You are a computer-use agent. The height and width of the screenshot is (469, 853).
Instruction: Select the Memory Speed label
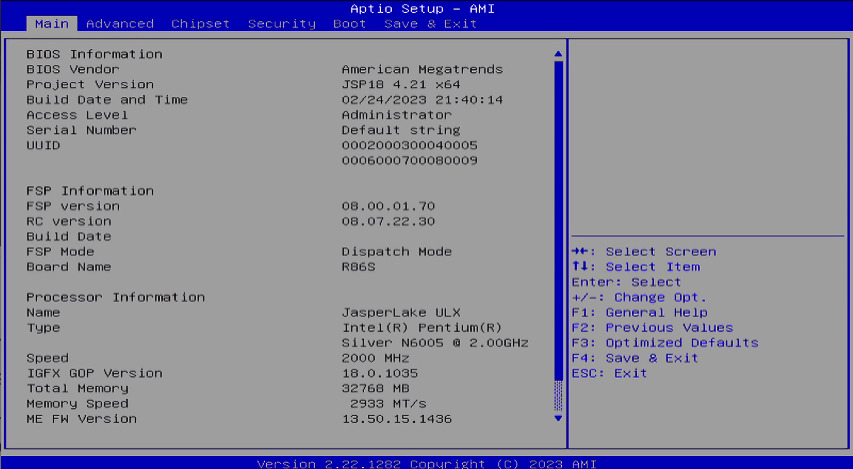pyautogui.click(x=77, y=404)
